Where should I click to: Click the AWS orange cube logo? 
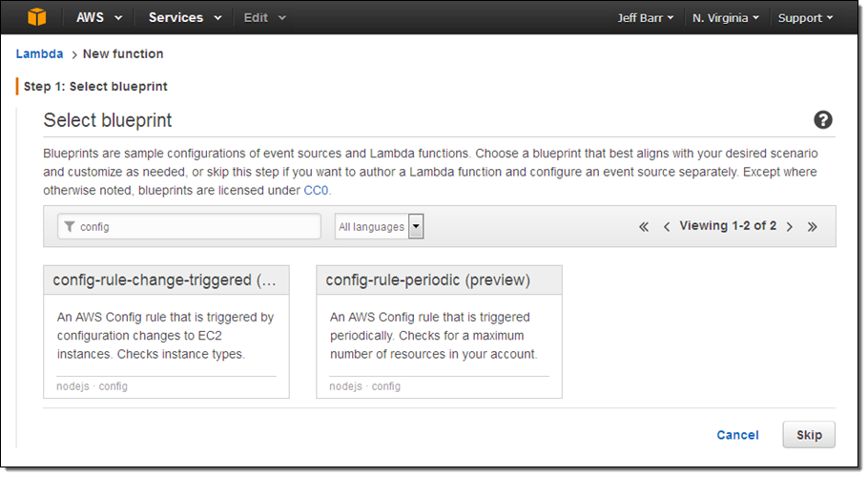[x=36, y=17]
